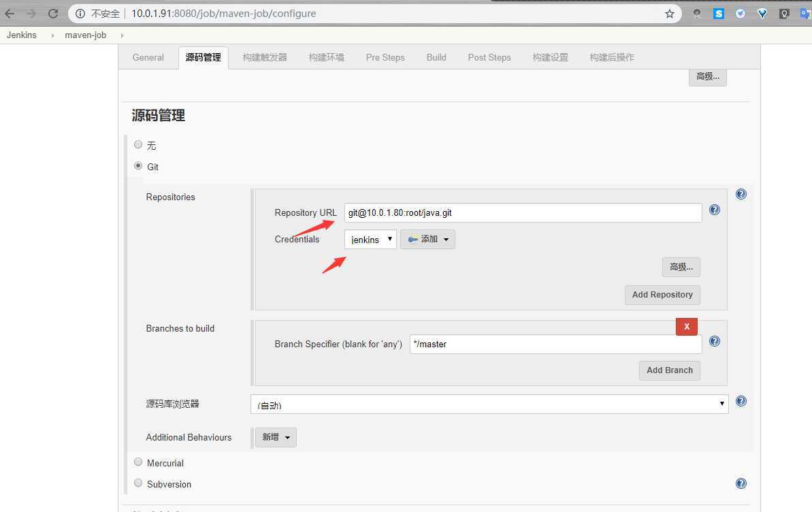Click the top 高级... button
Screen dimensions: 812x512
pyautogui.click(x=708, y=77)
